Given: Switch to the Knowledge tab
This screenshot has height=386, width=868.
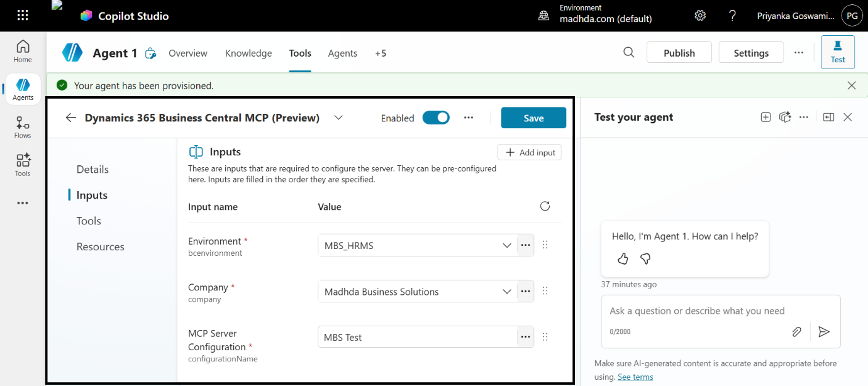Looking at the screenshot, I should pyautogui.click(x=248, y=53).
